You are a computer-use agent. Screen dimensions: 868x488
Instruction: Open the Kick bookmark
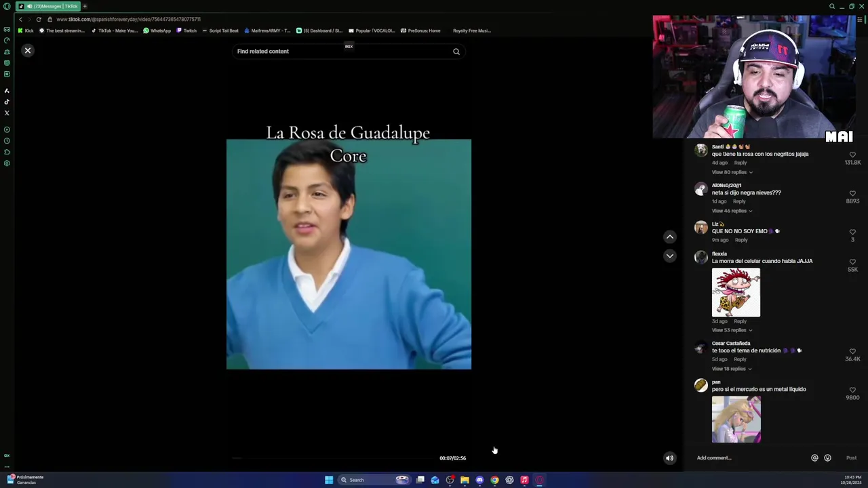[x=26, y=30]
